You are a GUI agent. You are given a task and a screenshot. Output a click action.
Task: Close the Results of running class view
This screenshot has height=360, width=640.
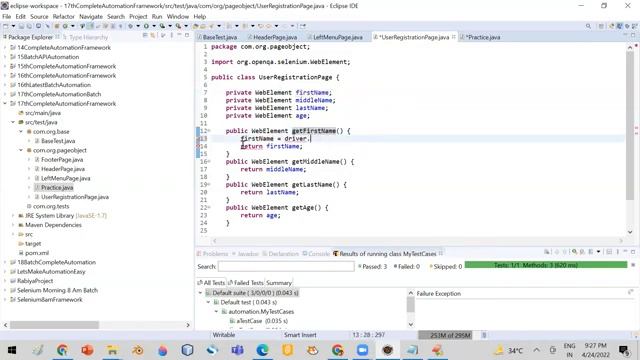(441, 253)
